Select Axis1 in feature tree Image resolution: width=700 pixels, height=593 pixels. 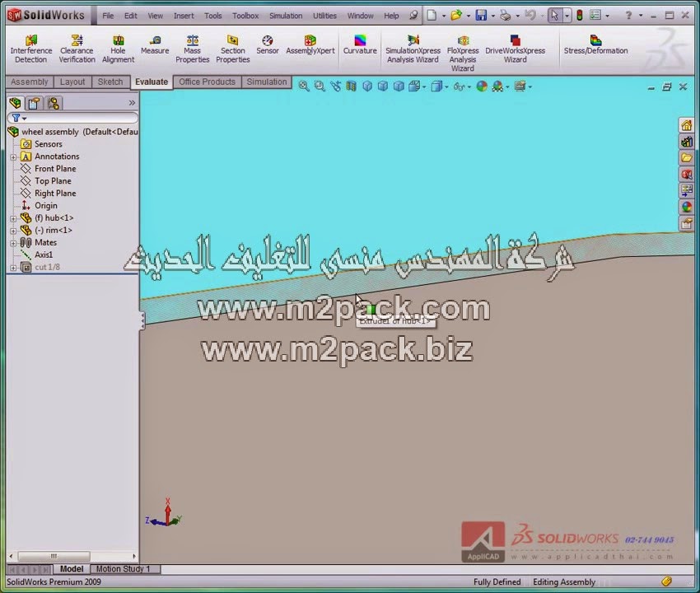(44, 254)
